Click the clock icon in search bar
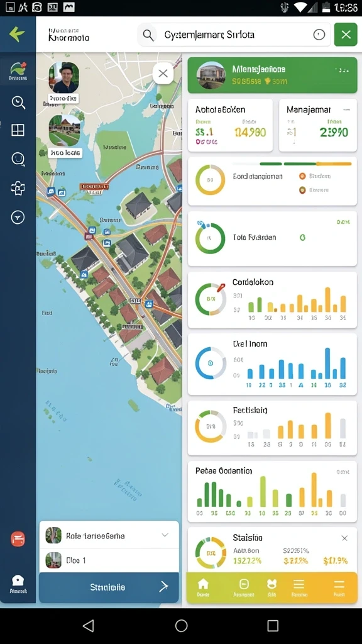 pos(319,35)
